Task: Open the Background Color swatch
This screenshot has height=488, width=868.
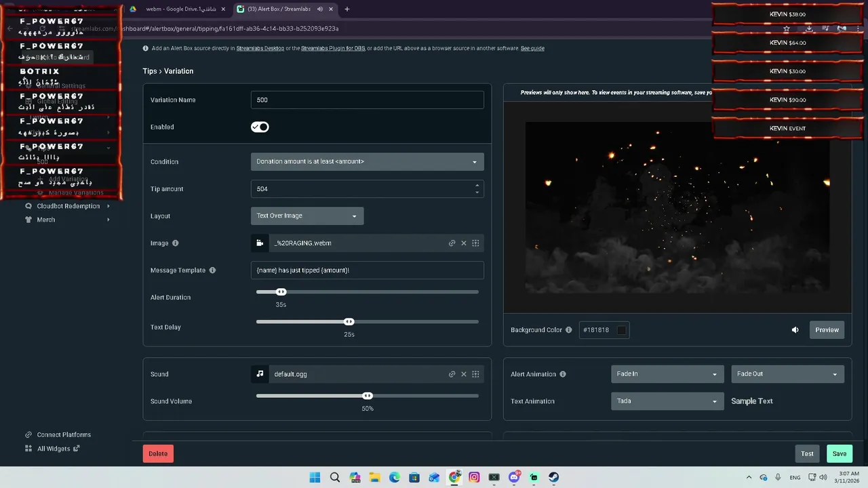Action: [x=621, y=330]
